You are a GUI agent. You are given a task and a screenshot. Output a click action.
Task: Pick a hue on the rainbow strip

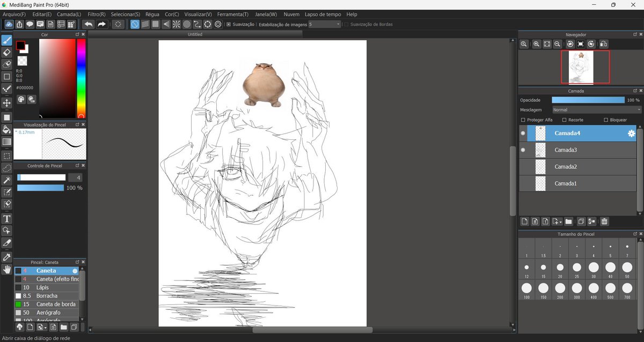(x=81, y=78)
